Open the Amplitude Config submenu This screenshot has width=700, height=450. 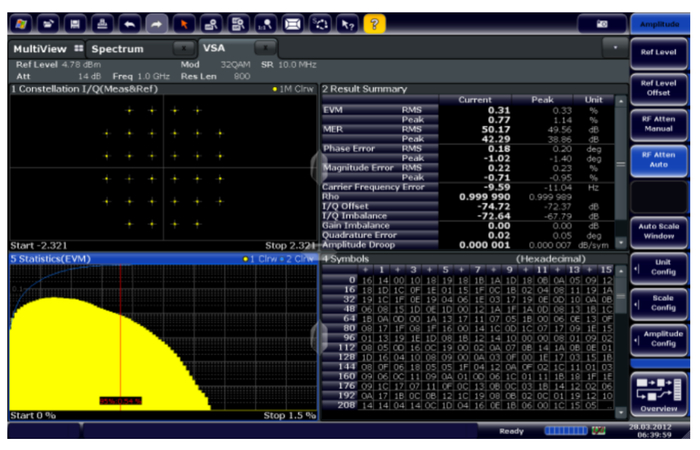coord(658,337)
